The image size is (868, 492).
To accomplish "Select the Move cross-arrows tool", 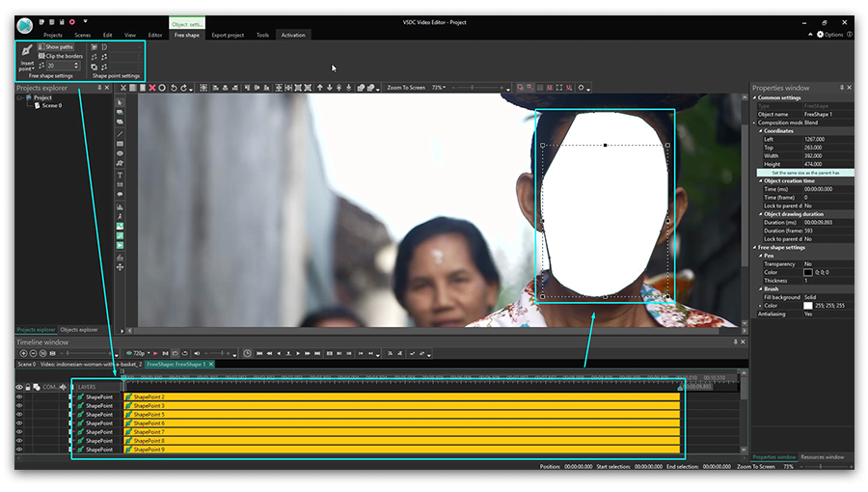I will click(120, 267).
